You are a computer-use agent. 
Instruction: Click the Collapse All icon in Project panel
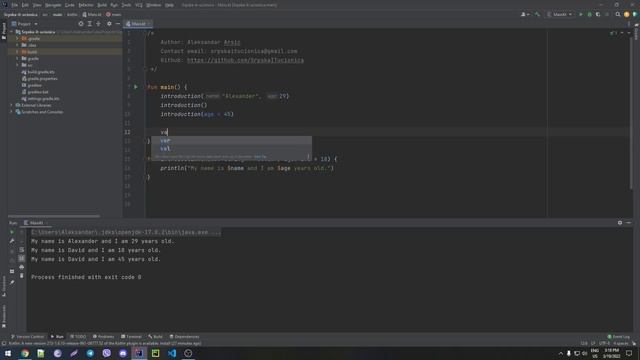pos(98,24)
